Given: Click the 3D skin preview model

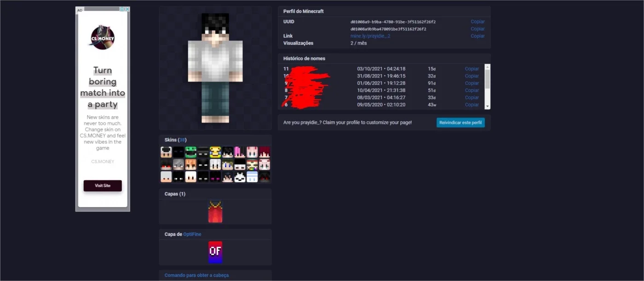Looking at the screenshot, I should pyautogui.click(x=215, y=68).
